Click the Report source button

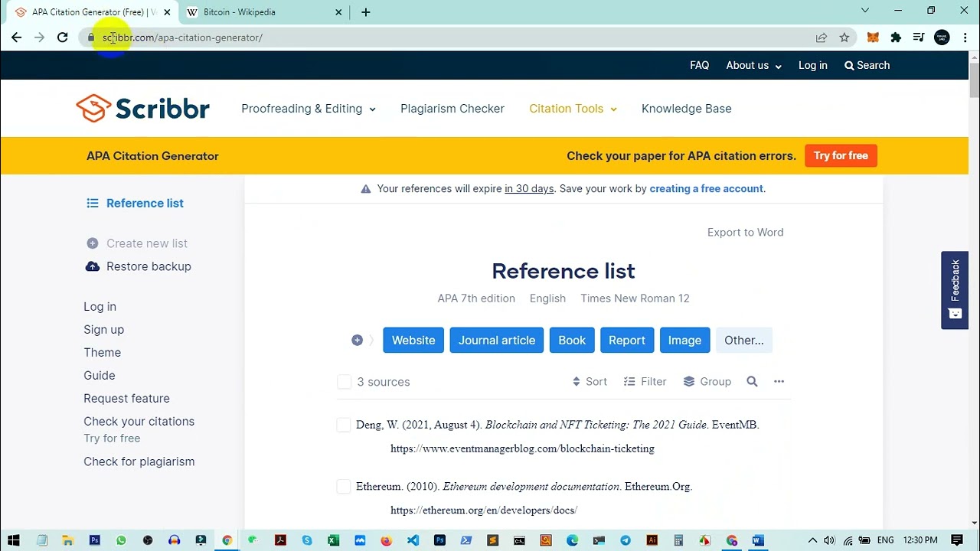[627, 341]
